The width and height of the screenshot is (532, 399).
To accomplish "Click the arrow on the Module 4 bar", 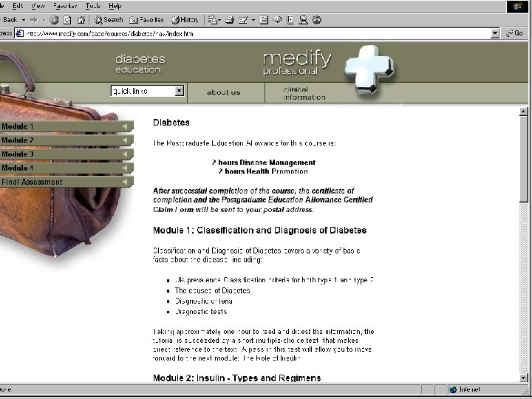I will click(125, 168).
